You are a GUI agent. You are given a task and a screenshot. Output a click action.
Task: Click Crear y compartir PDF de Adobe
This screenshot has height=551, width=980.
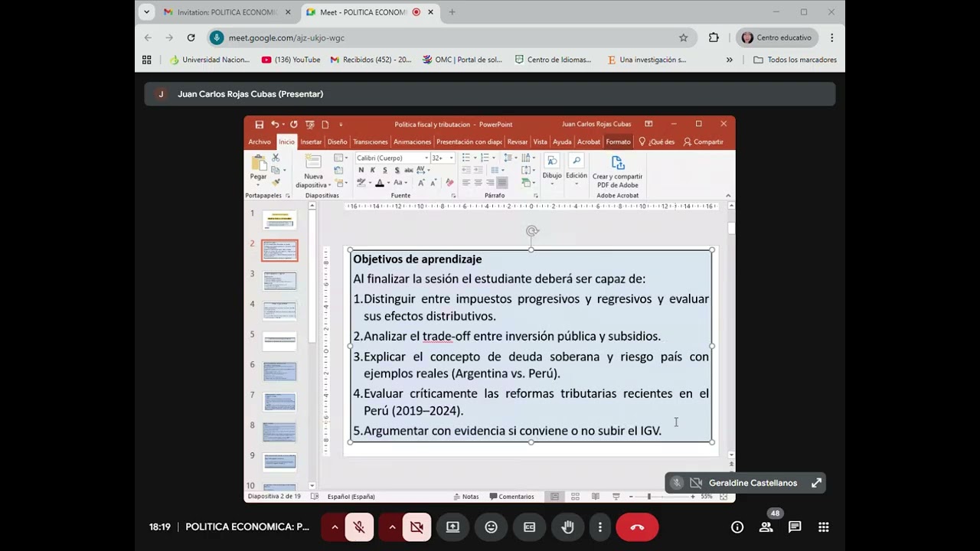point(617,171)
